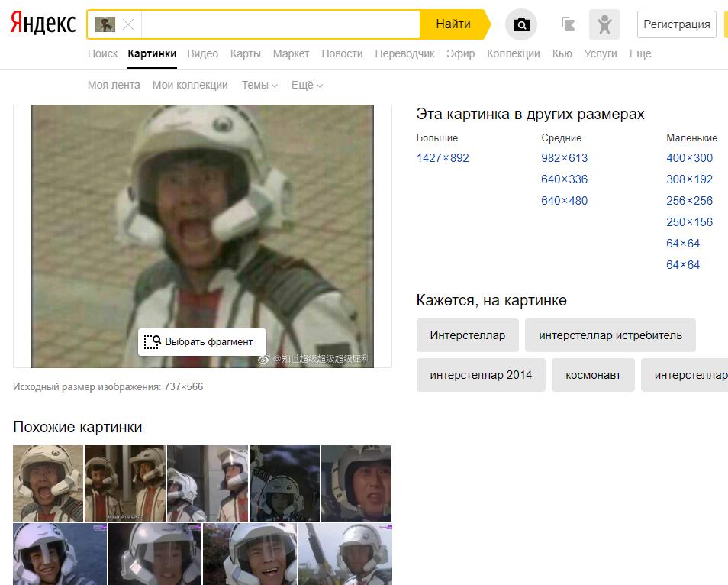The image size is (728, 585).
Task: Open similar thumbnail with dark sky background
Action: [x=285, y=483]
